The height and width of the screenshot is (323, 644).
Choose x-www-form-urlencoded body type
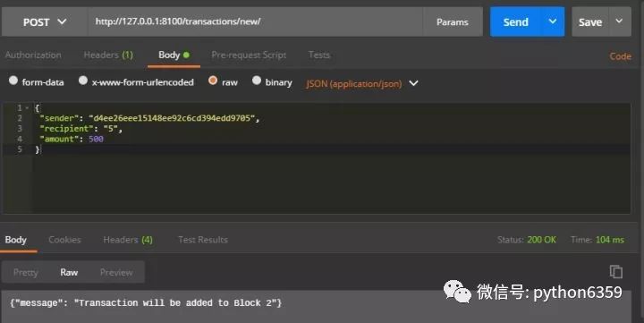(x=83, y=81)
